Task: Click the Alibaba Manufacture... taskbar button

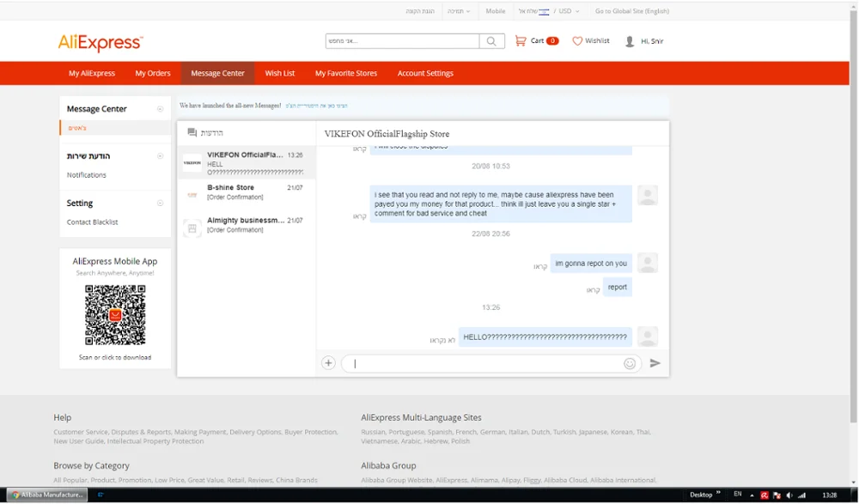Action: [x=47, y=495]
